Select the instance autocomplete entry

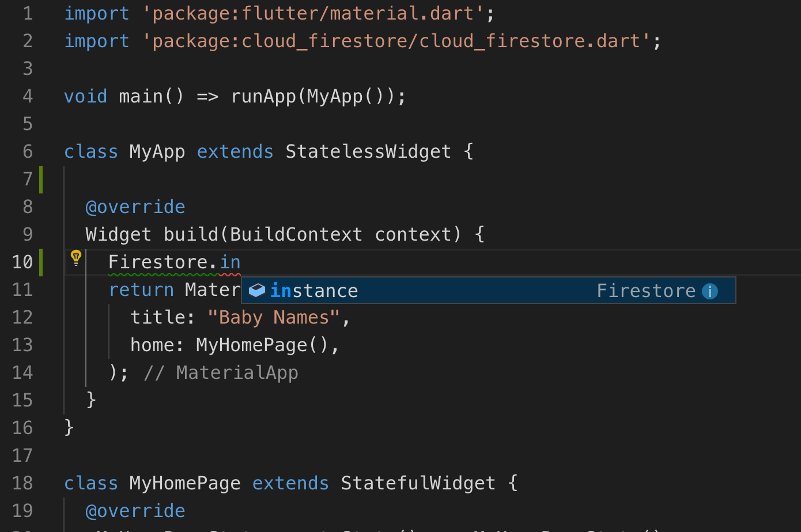coord(403,290)
